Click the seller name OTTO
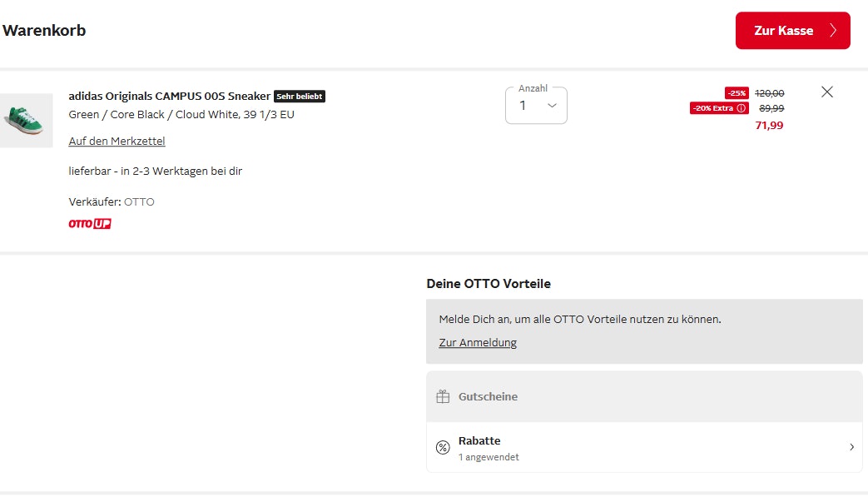The image size is (868, 502). click(139, 202)
